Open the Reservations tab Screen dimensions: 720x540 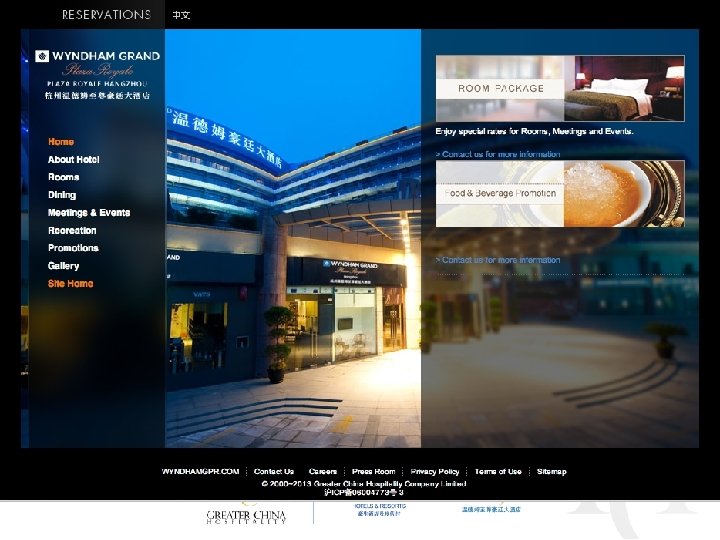click(107, 15)
